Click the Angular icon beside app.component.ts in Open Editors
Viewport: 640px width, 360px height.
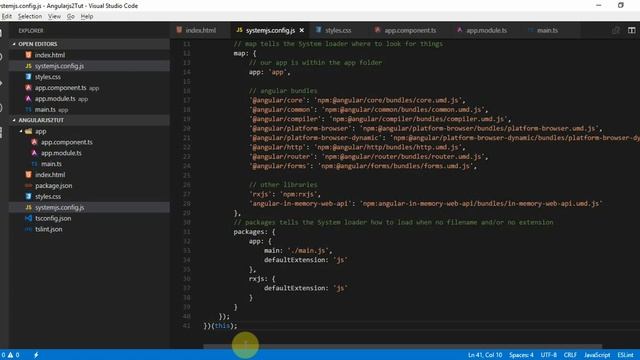point(28,88)
